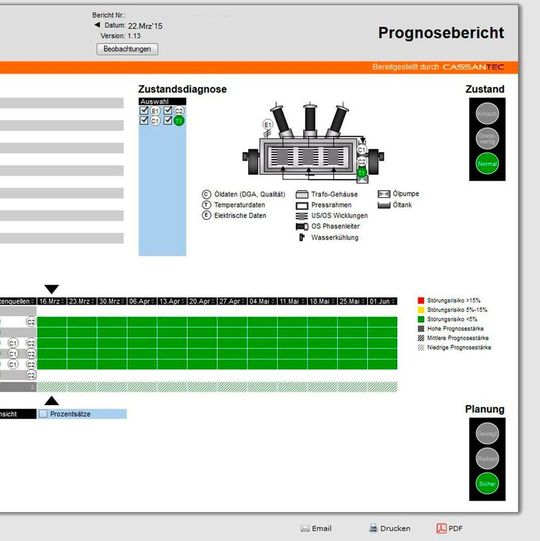Click the Version: 1.13 text

(120, 36)
